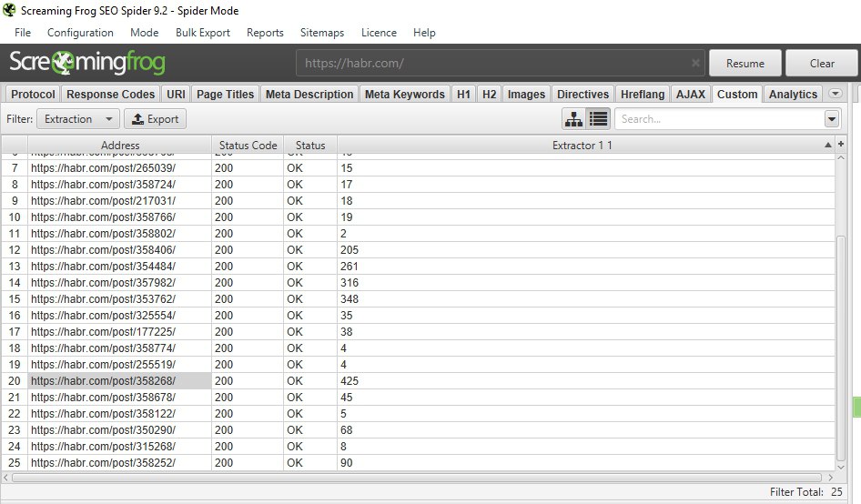Screen dimensions: 861x504
Task: Switch to the Meta Description tab
Action: (x=309, y=95)
